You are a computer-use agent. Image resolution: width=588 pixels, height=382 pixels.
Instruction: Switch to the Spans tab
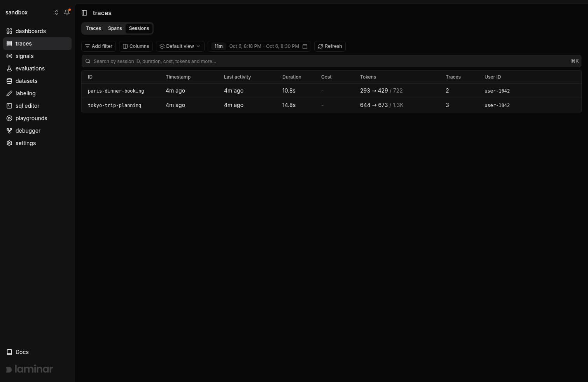[x=115, y=28]
